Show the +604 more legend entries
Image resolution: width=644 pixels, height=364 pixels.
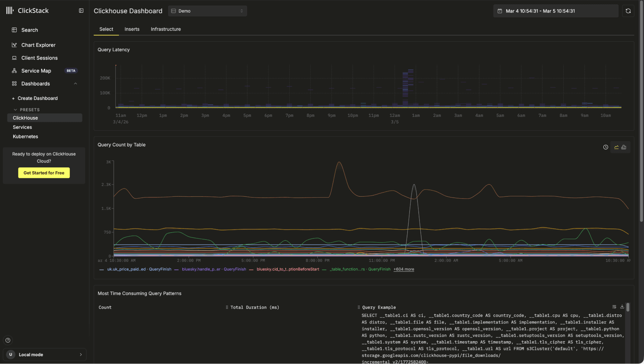[404, 269]
